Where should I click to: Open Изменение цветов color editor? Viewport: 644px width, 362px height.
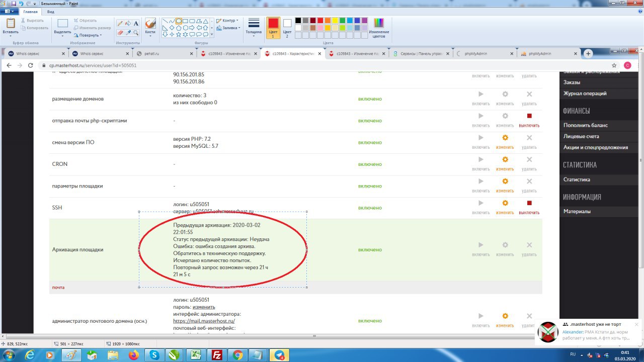(x=379, y=28)
